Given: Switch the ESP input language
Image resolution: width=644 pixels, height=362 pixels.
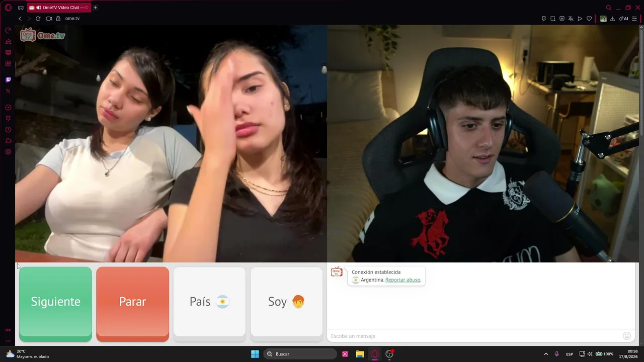Looking at the screenshot, I should [570, 354].
